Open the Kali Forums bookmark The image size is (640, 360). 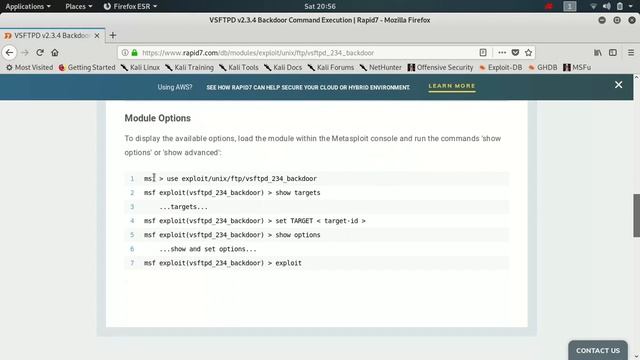[x=331, y=67]
